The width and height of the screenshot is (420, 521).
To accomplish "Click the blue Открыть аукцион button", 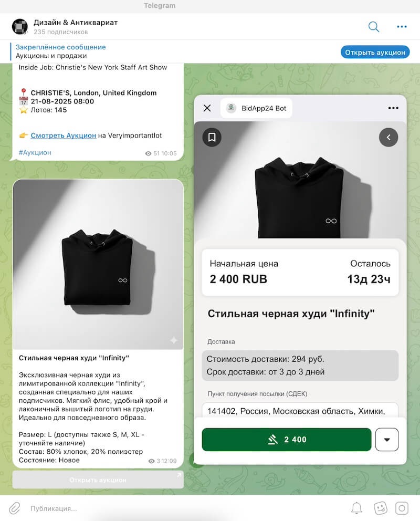I will click(x=375, y=52).
